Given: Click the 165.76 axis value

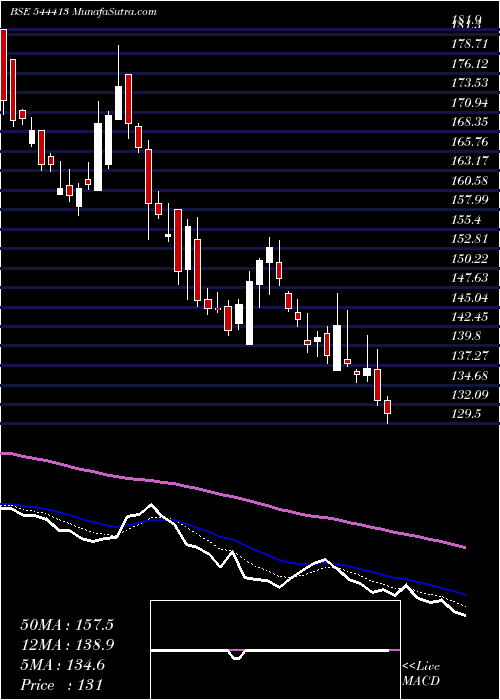Looking at the screenshot, I should (468, 142).
